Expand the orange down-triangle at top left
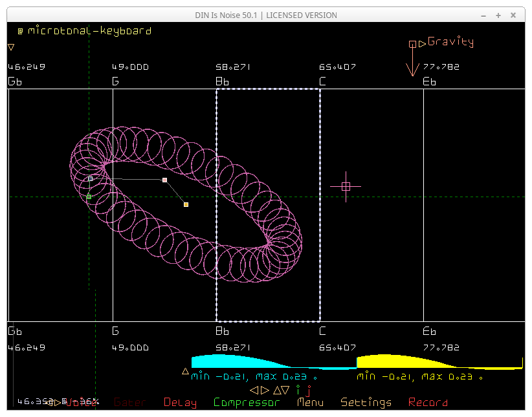The height and width of the screenshot is (417, 532). [11, 47]
